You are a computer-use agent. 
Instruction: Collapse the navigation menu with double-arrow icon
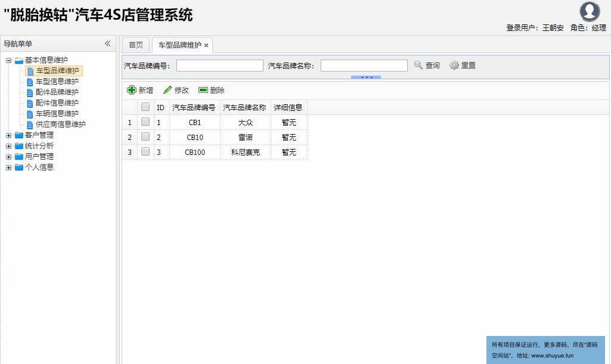(x=108, y=43)
